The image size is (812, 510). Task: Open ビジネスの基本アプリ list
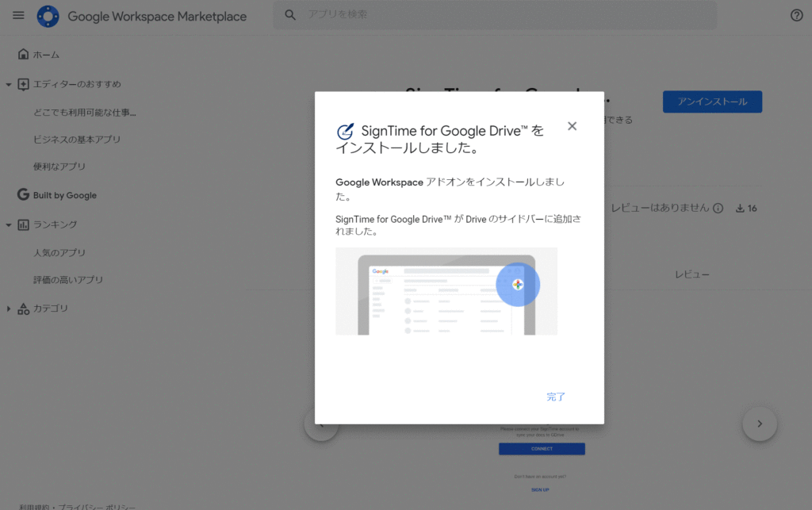[77, 140]
